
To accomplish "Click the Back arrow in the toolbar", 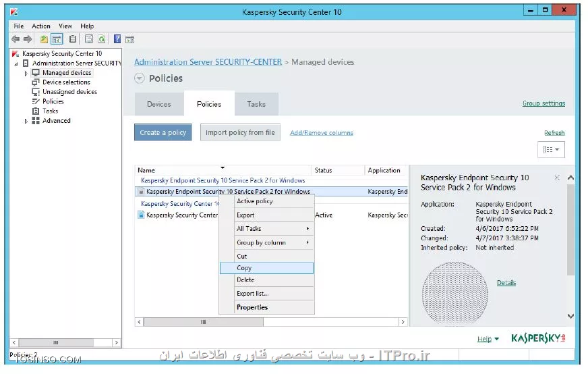I will [x=16, y=39].
